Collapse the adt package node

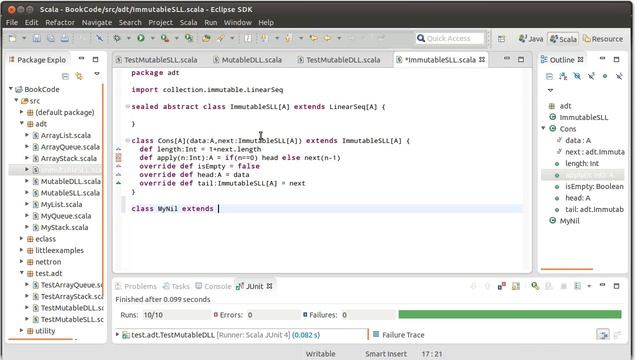[22, 123]
